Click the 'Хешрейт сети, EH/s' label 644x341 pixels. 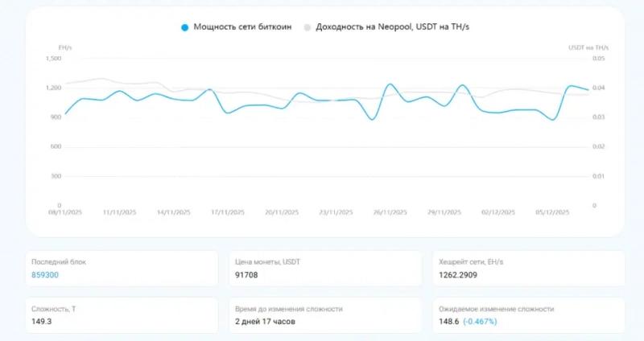pos(471,262)
